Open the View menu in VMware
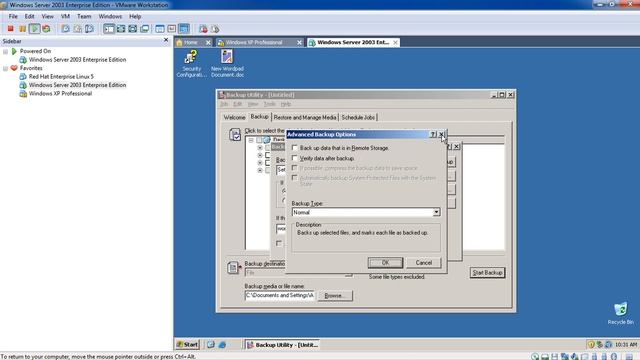Viewport: 640px width, 360px height. tap(47, 16)
